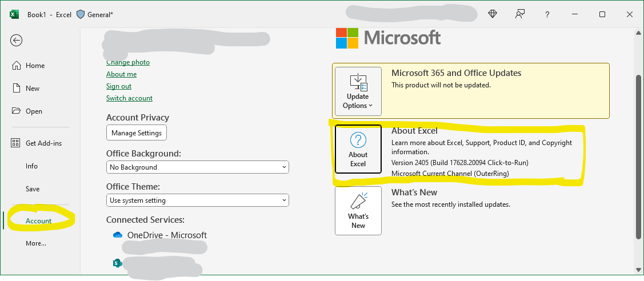
Task: Open the Office Background dropdown
Action: tap(198, 167)
